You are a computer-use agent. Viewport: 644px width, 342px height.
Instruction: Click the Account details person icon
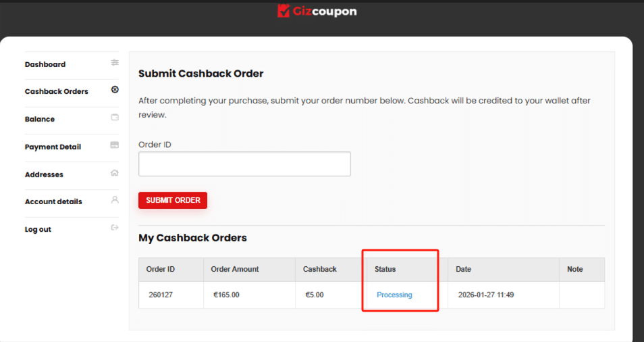point(115,200)
